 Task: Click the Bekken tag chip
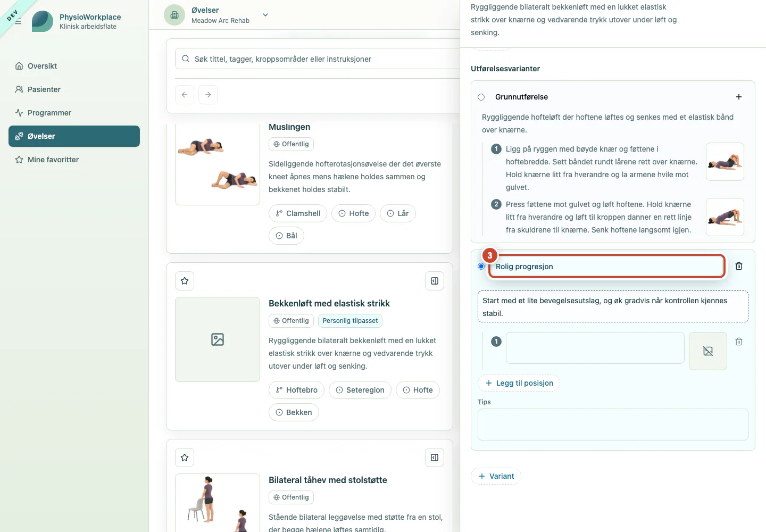tap(294, 412)
